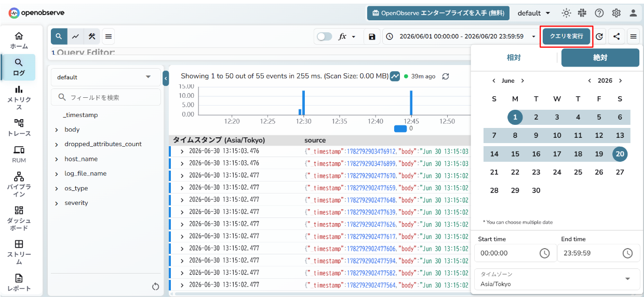The height and width of the screenshot is (297, 644).
Task: Click the End time 23:59:59 field
Action: click(x=598, y=253)
